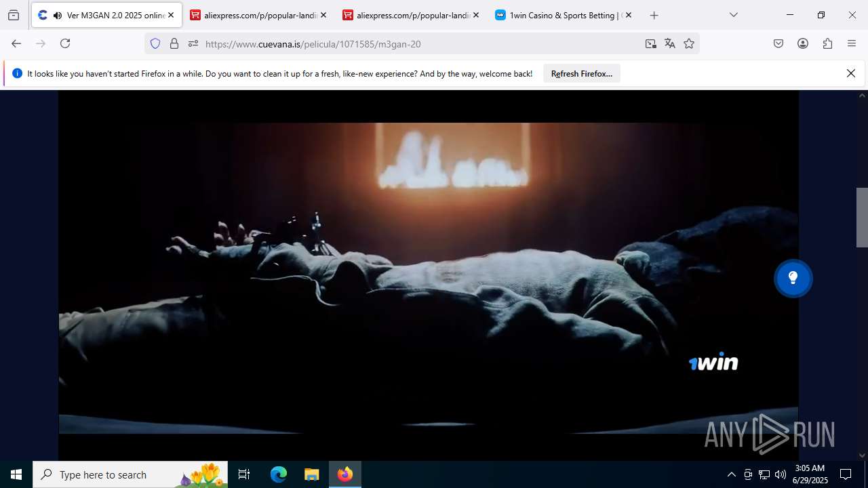This screenshot has height=488, width=868.
Task: Click the taskbar search box
Action: [x=130, y=474]
